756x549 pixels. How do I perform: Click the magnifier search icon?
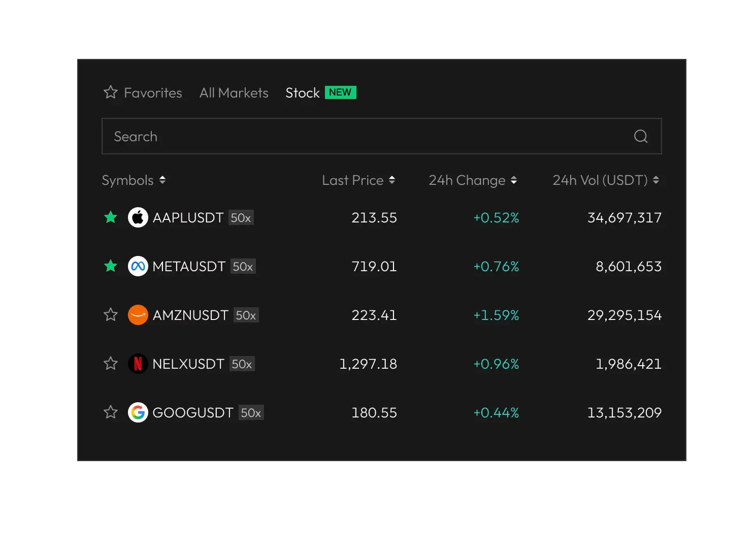[x=640, y=136]
